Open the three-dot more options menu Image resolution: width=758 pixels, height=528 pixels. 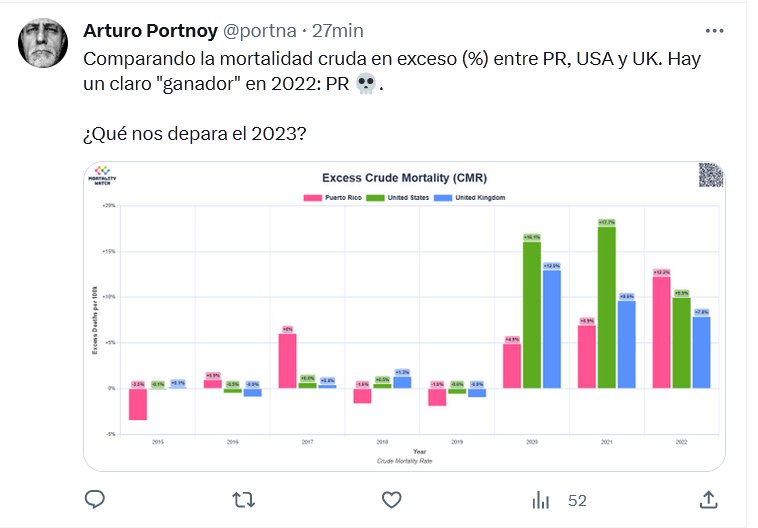pos(714,30)
